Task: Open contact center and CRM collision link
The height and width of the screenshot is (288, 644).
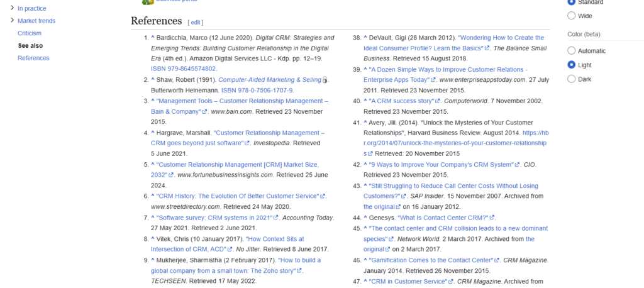Action: tap(456, 233)
